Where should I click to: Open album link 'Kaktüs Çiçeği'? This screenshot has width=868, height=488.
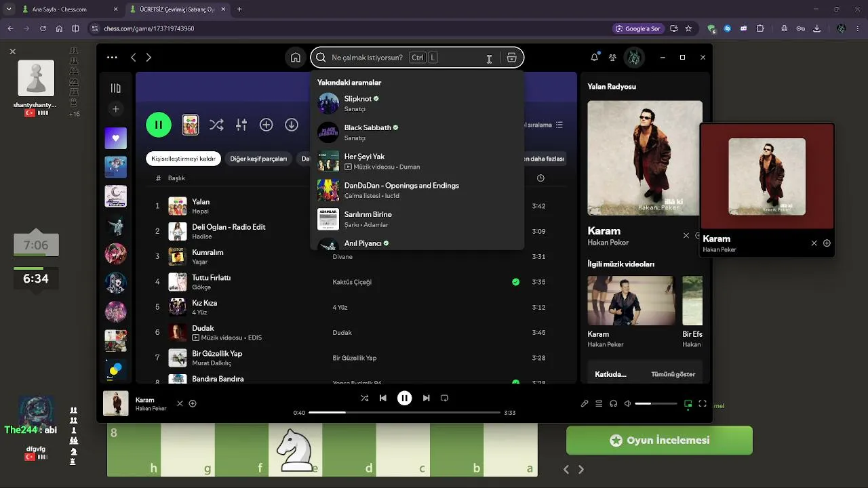pos(352,282)
